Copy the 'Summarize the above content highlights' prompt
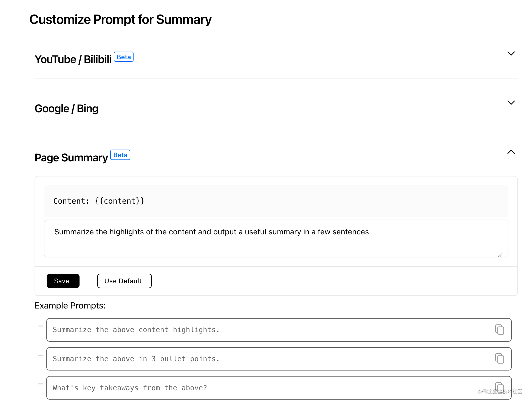532x404 pixels. point(499,330)
